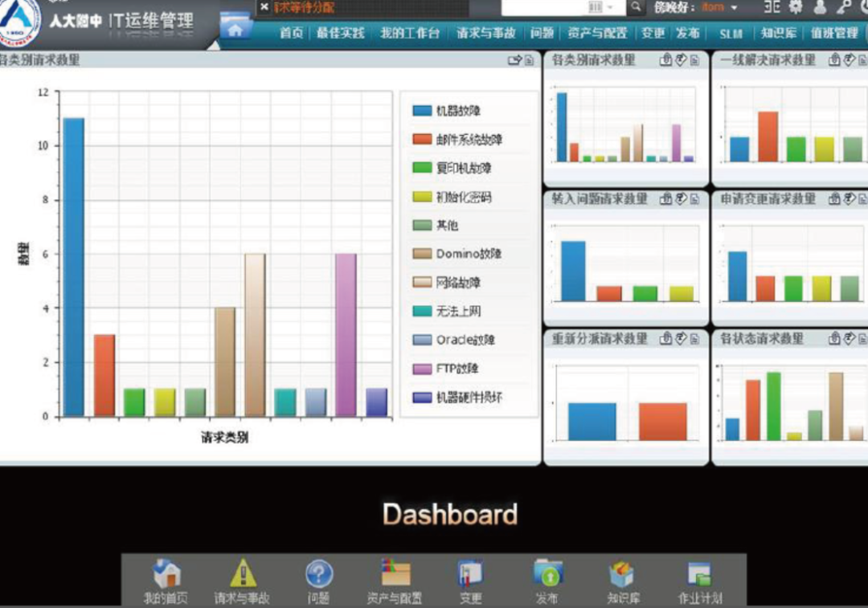Click the key icon in top header

(x=844, y=6)
